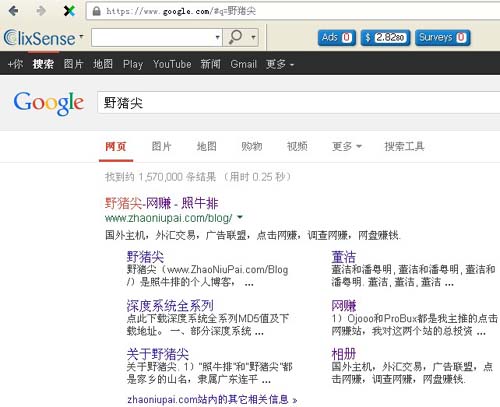Image resolution: width=500 pixels, height=407 pixels.
Task: Open Gmail in the Google black bar
Action: coord(243,64)
